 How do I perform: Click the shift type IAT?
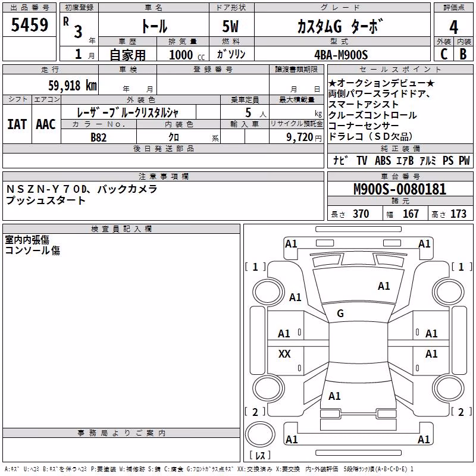click(x=17, y=124)
